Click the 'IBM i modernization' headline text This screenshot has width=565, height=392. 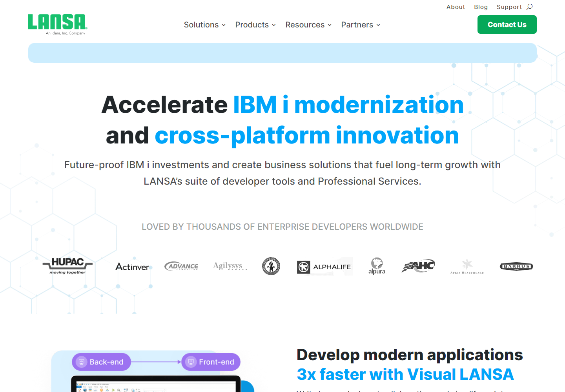tap(348, 105)
